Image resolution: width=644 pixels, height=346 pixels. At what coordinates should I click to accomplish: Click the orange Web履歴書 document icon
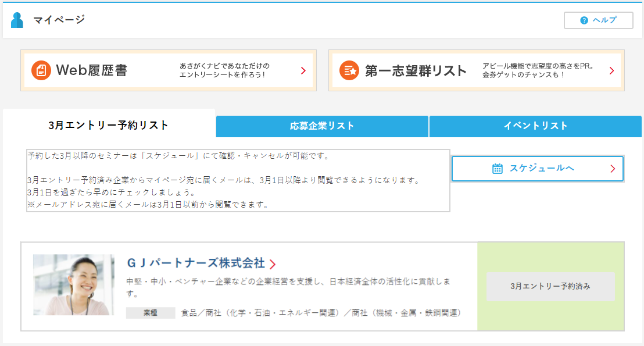click(41, 70)
